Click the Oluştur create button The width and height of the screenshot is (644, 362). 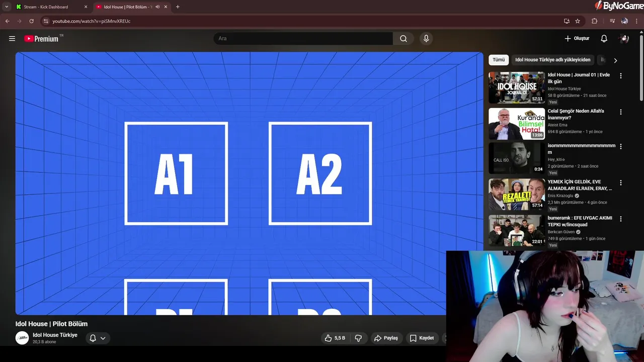(x=577, y=39)
